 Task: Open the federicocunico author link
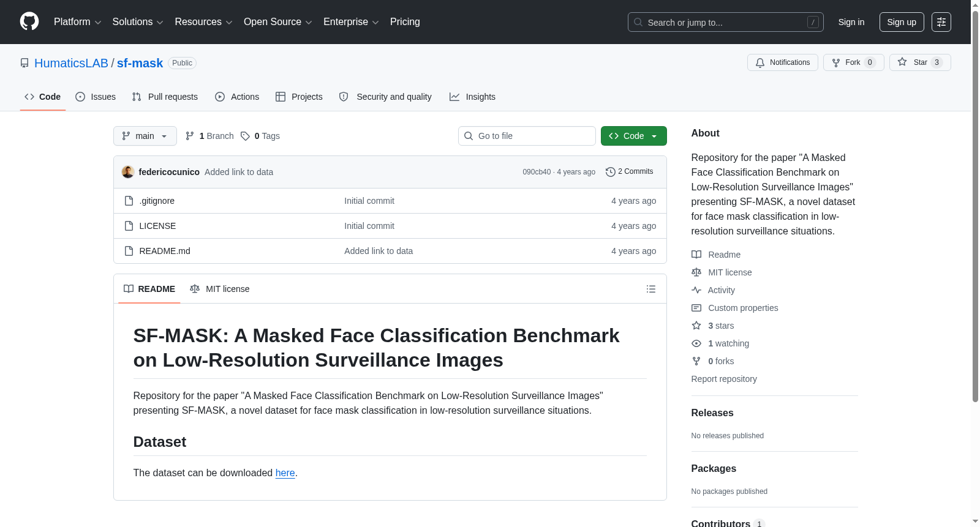coord(169,172)
